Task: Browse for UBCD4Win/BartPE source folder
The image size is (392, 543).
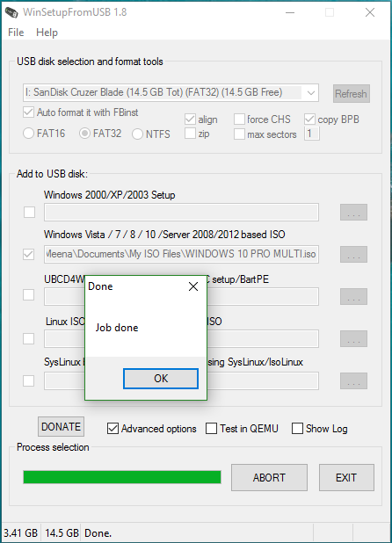Action: pyautogui.click(x=353, y=296)
